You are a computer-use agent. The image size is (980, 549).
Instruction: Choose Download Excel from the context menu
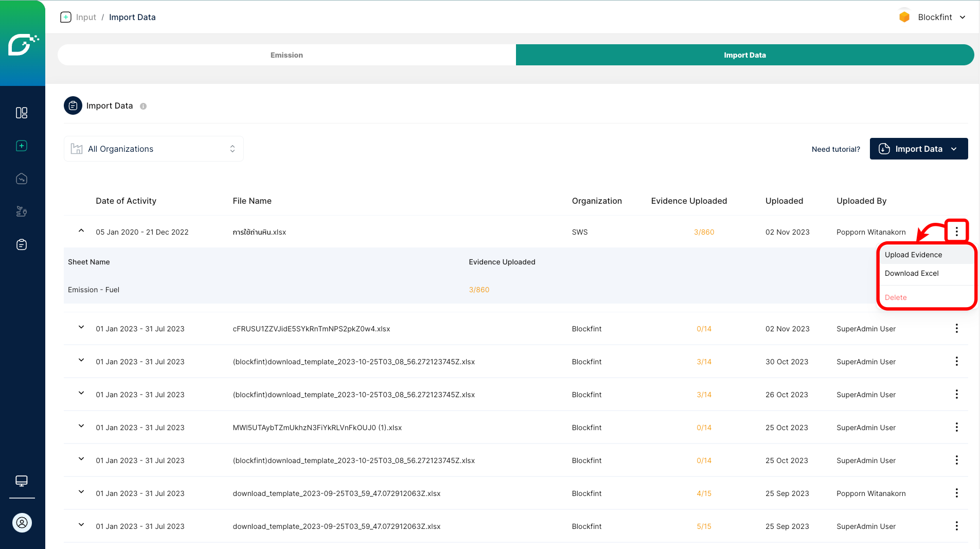click(x=911, y=273)
